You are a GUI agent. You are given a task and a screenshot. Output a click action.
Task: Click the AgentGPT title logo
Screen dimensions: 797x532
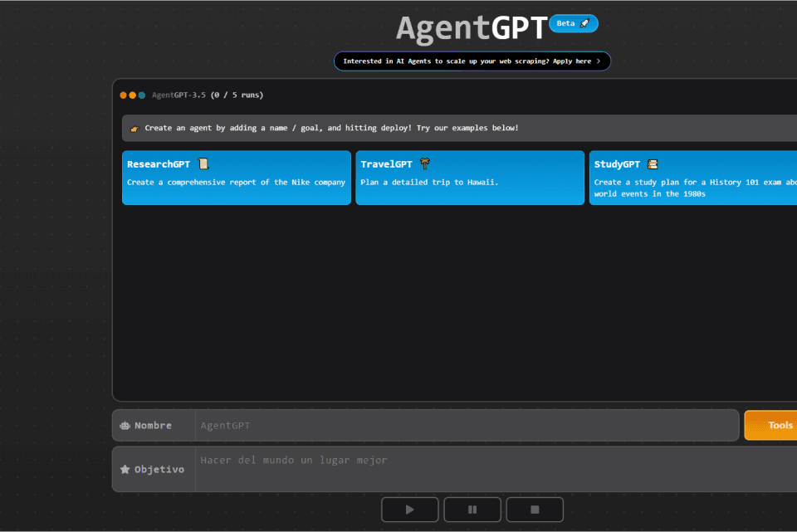pos(472,27)
